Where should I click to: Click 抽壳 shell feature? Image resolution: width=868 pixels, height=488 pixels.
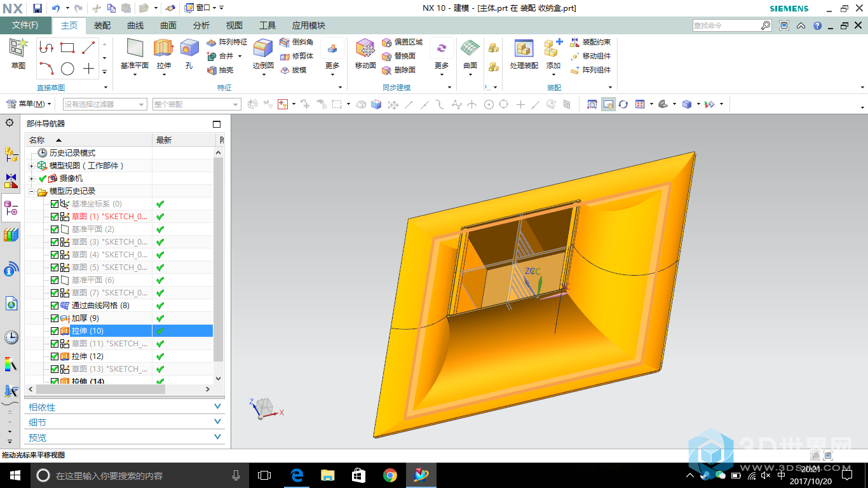click(220, 70)
